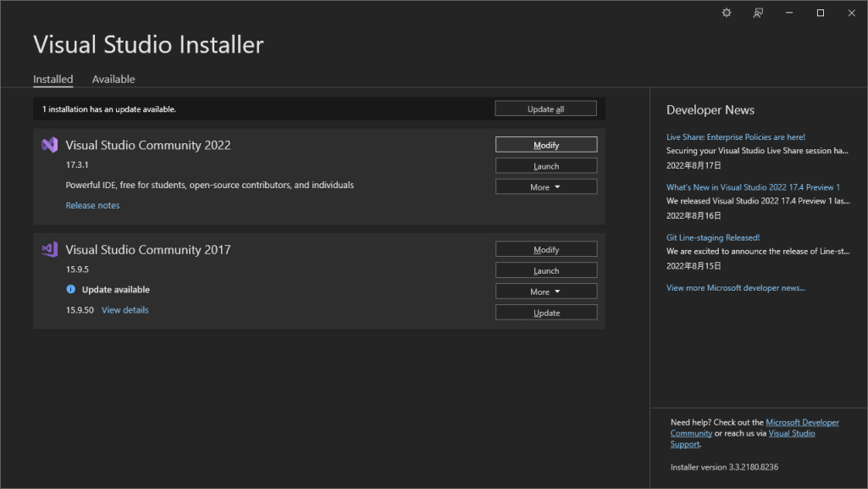Launch Visual Studio Community 2022
868x489 pixels.
pyautogui.click(x=546, y=165)
